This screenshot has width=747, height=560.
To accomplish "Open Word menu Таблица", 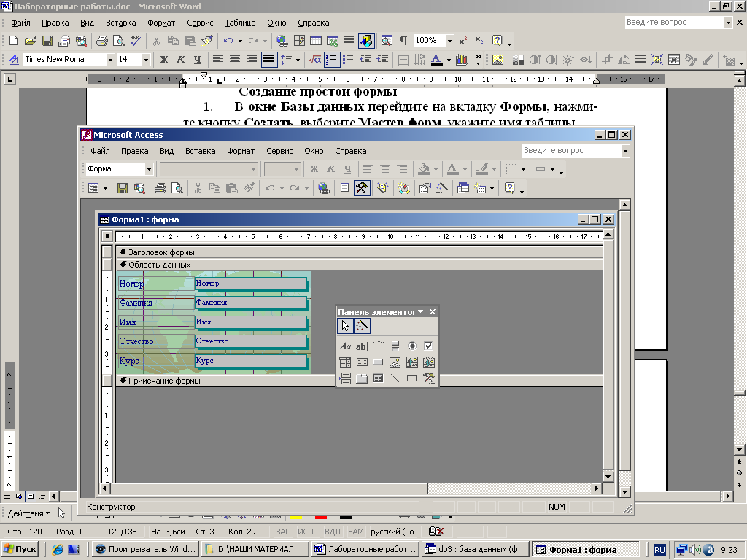I will 240,23.
